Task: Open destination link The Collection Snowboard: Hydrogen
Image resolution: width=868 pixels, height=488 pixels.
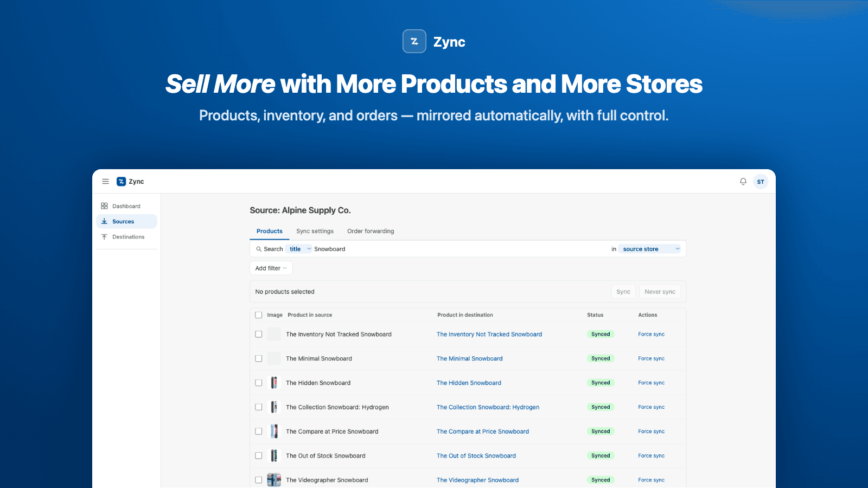Action: 488,407
